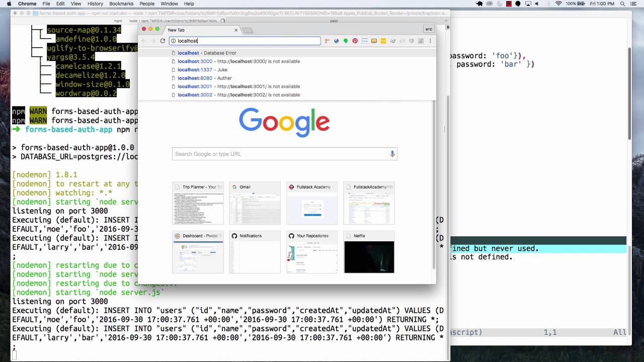Click the terminal's psql tab
The image size is (644, 362).
334,21
